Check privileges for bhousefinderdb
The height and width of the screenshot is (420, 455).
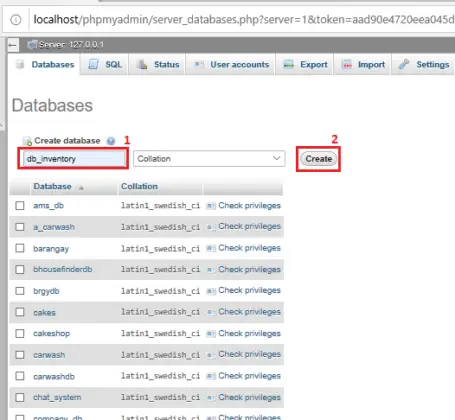pyautogui.click(x=249, y=269)
